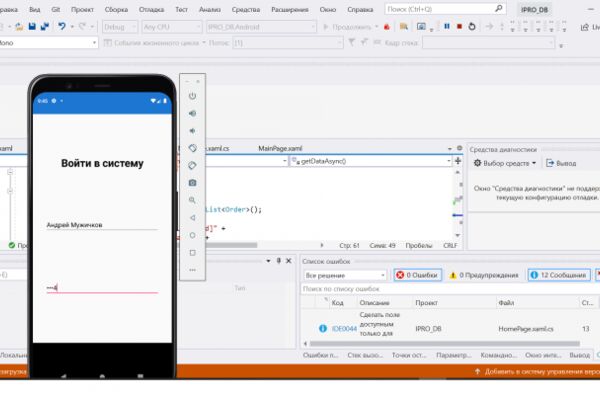This screenshot has width=600, height=400.
Task: Restart debugging with the restart icon
Action: coord(472,26)
